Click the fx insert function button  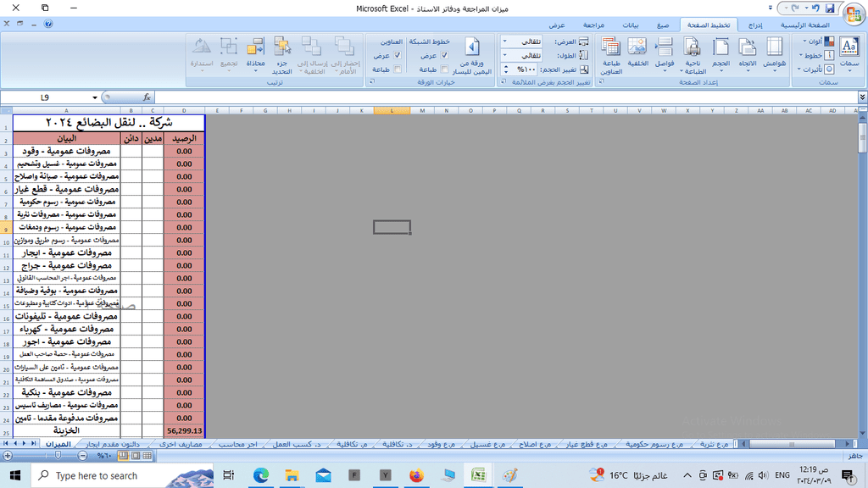147,97
